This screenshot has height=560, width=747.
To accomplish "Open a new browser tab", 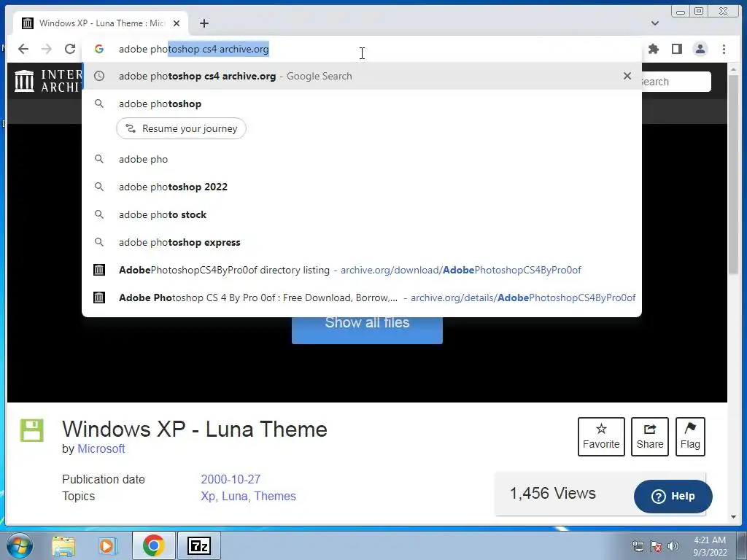I will [204, 23].
